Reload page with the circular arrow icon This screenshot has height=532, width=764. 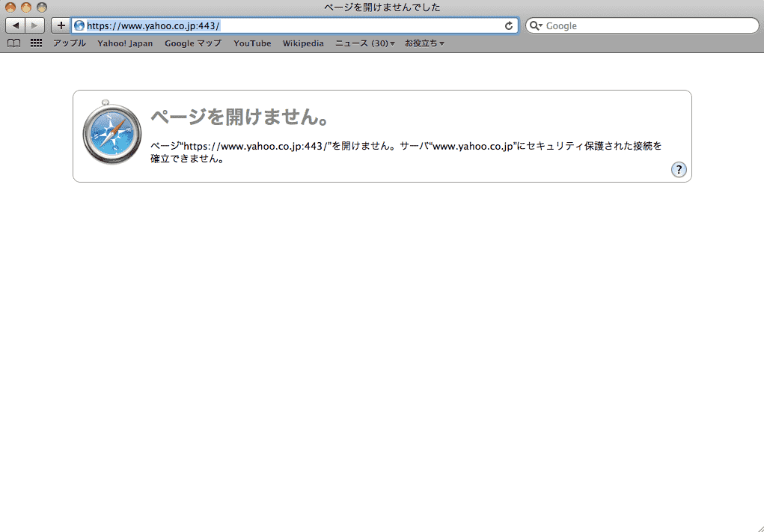pyautogui.click(x=509, y=26)
